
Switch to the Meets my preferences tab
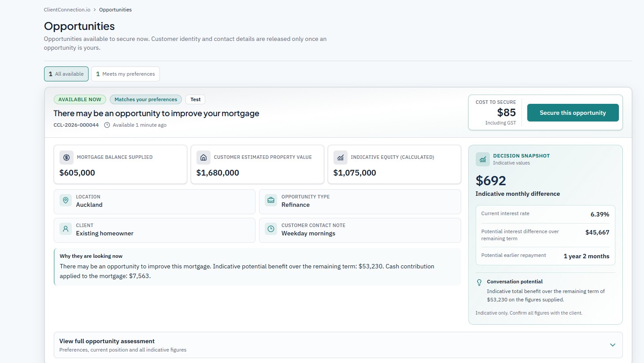click(126, 74)
